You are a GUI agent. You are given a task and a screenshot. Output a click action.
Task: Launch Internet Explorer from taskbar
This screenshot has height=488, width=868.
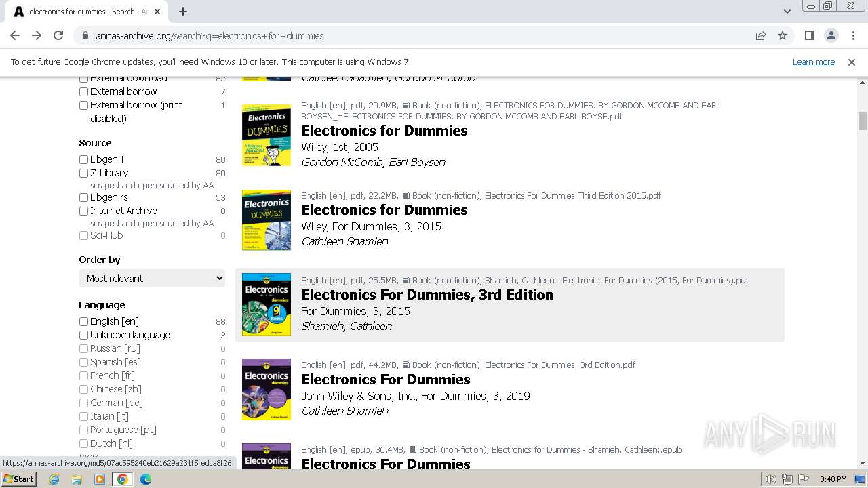54,479
